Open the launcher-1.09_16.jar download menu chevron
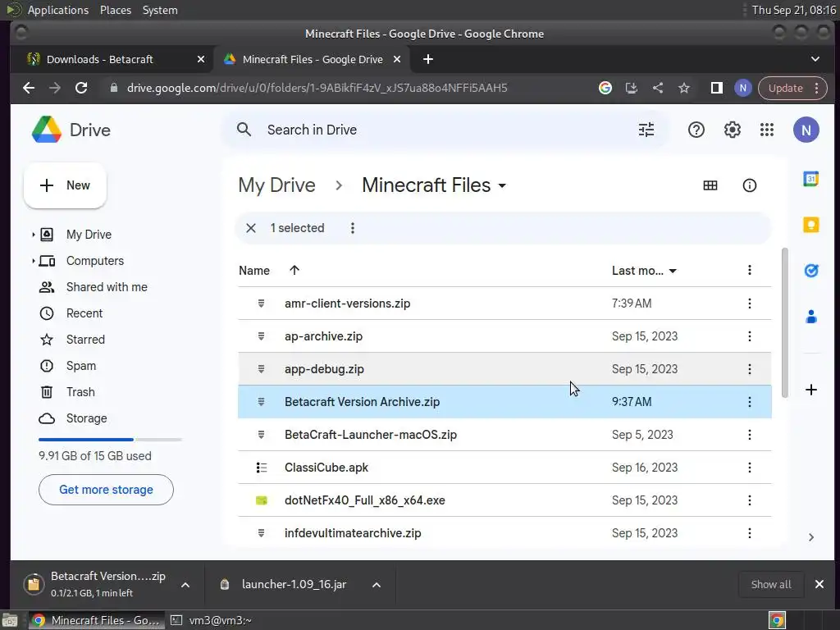 point(376,585)
